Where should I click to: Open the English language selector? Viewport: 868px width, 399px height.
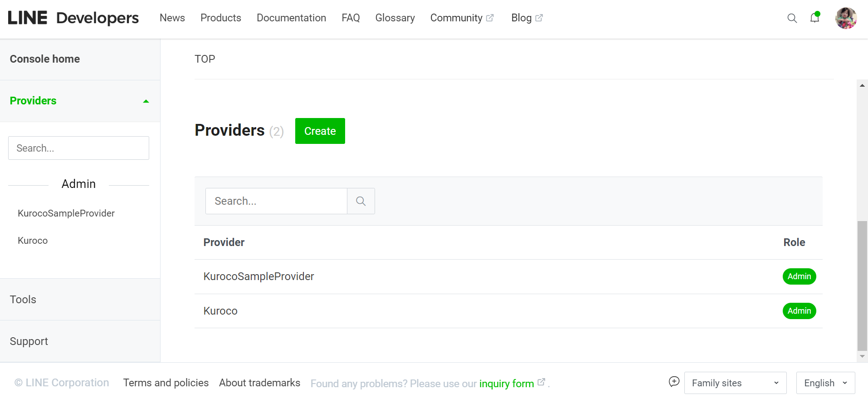pyautogui.click(x=825, y=383)
